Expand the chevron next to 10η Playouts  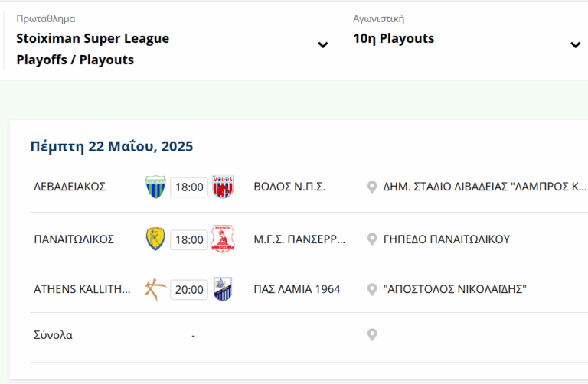click(x=575, y=45)
